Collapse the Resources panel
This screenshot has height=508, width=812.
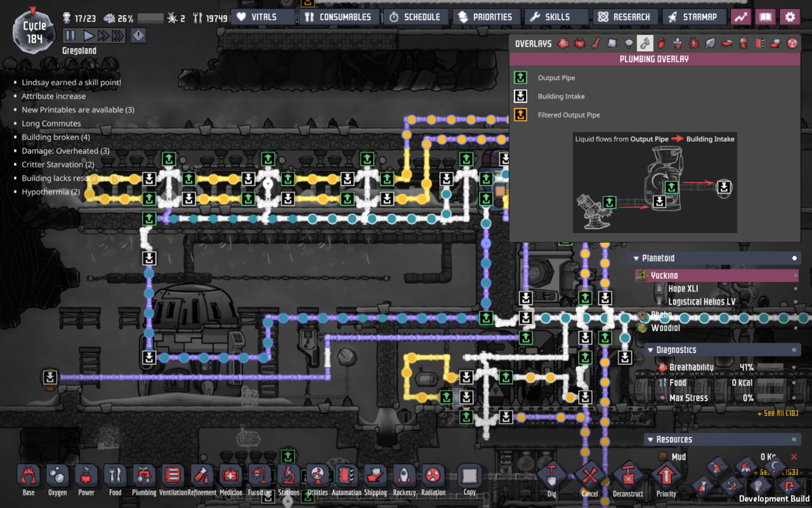click(x=650, y=439)
